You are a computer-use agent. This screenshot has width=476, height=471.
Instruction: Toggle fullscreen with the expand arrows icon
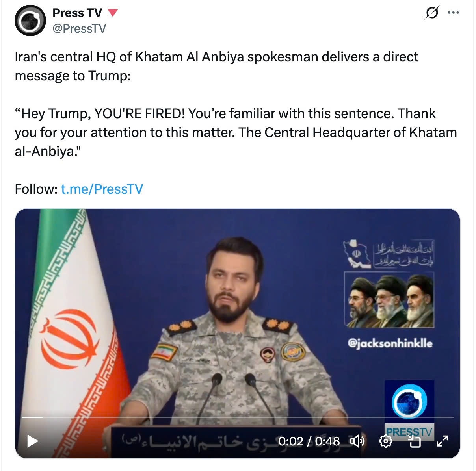443,441
